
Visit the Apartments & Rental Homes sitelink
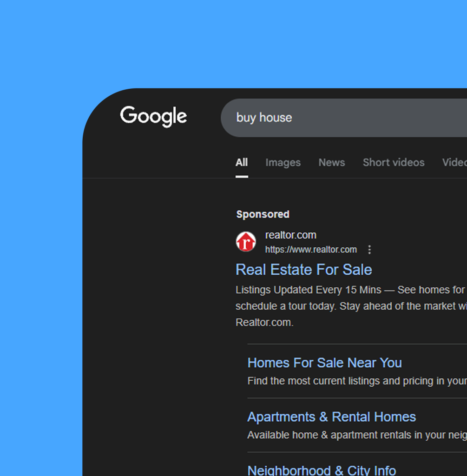pyautogui.click(x=331, y=417)
